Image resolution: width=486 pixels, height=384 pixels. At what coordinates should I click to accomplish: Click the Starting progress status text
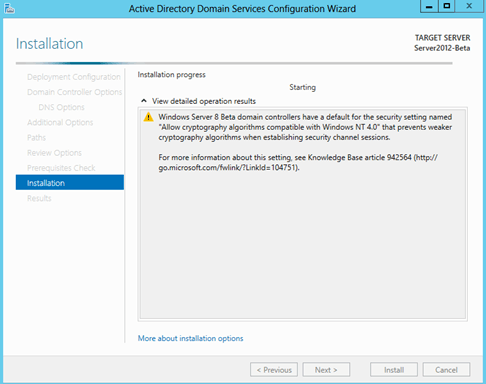tap(302, 87)
